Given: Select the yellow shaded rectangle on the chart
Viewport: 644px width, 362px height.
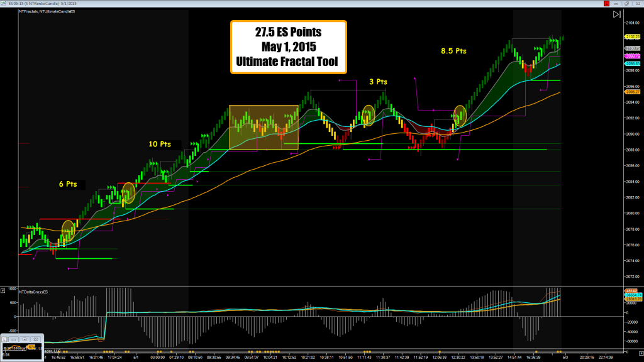Looking at the screenshot, I should 264,128.
